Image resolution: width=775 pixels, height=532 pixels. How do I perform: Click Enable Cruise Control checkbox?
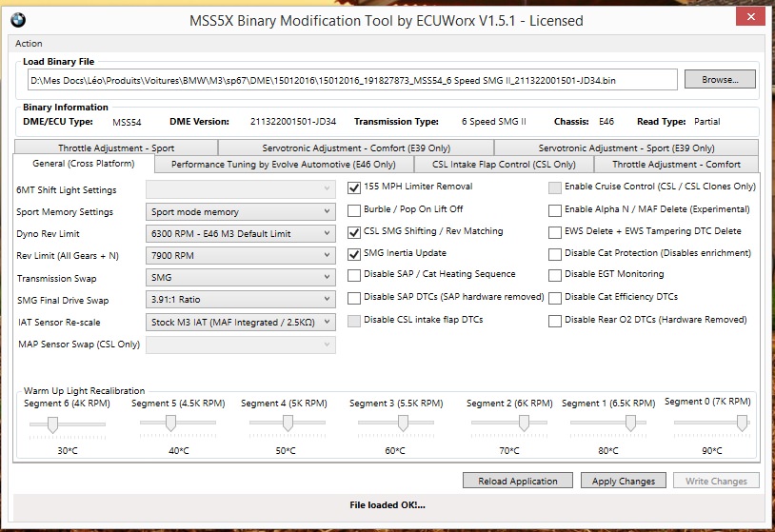pos(555,187)
